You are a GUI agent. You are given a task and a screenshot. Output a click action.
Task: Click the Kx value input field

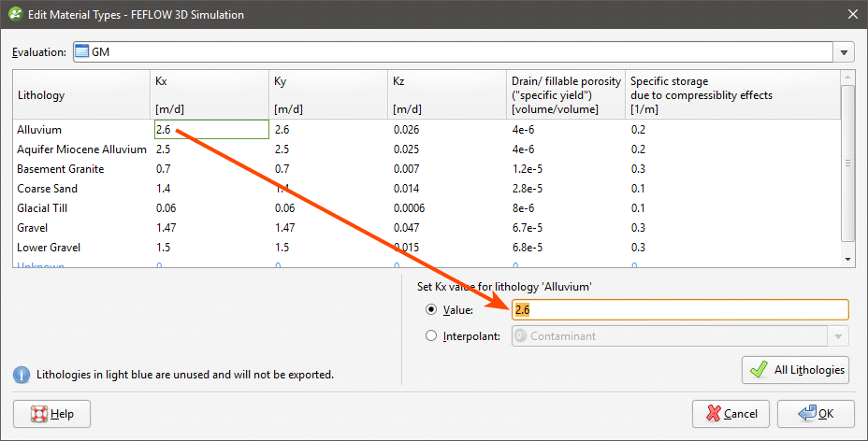pyautogui.click(x=680, y=310)
